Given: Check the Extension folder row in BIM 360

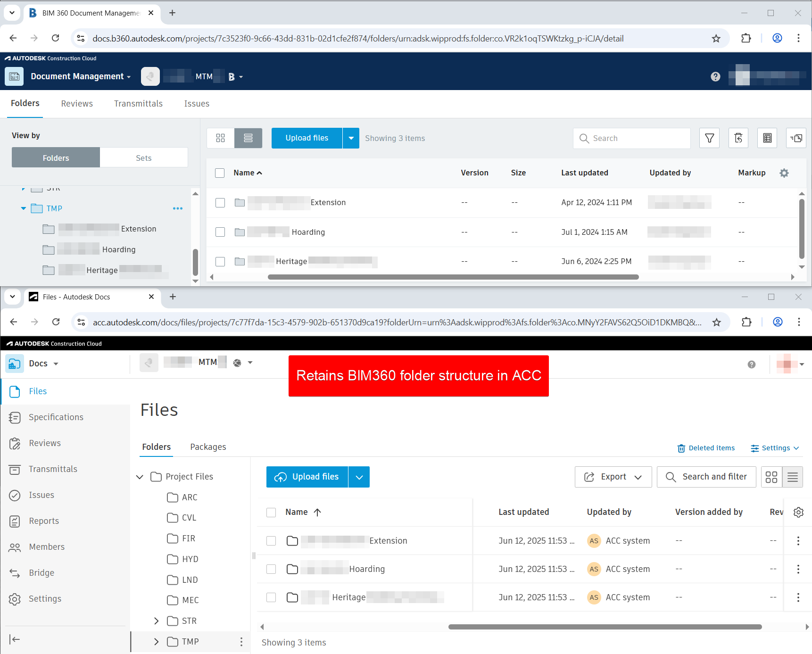Looking at the screenshot, I should (x=220, y=203).
